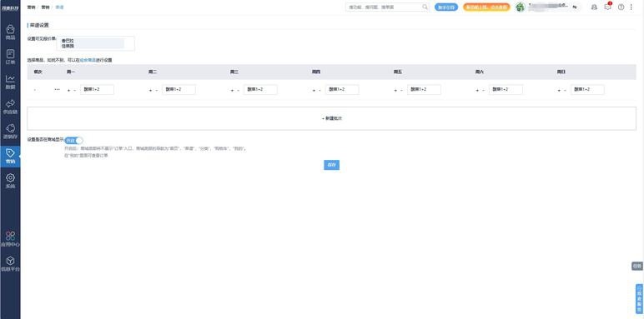Viewport: 644px width, 319px height.
Task: Click the minus icon under 周五 (Friday)
Action: tap(402, 90)
